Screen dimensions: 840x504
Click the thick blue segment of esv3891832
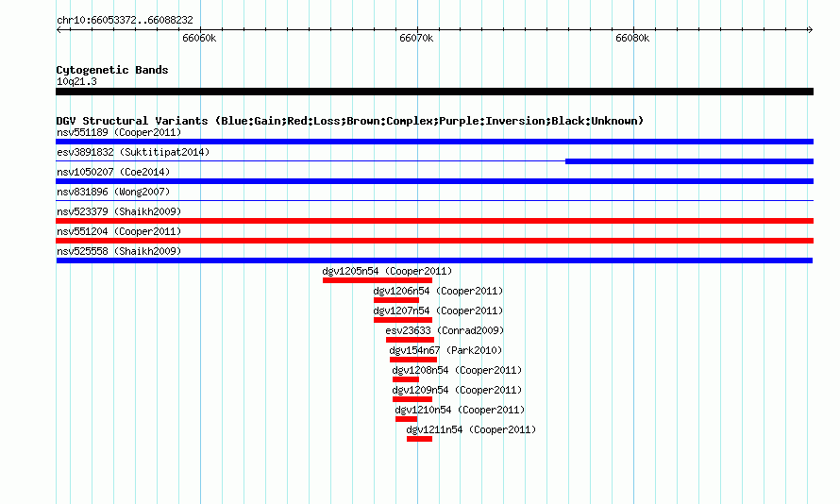[x=690, y=161]
